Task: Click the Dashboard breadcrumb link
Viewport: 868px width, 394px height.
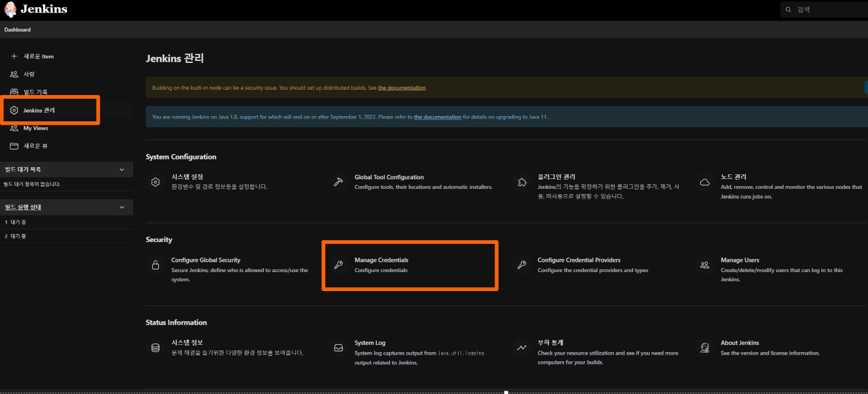Action: (17, 30)
